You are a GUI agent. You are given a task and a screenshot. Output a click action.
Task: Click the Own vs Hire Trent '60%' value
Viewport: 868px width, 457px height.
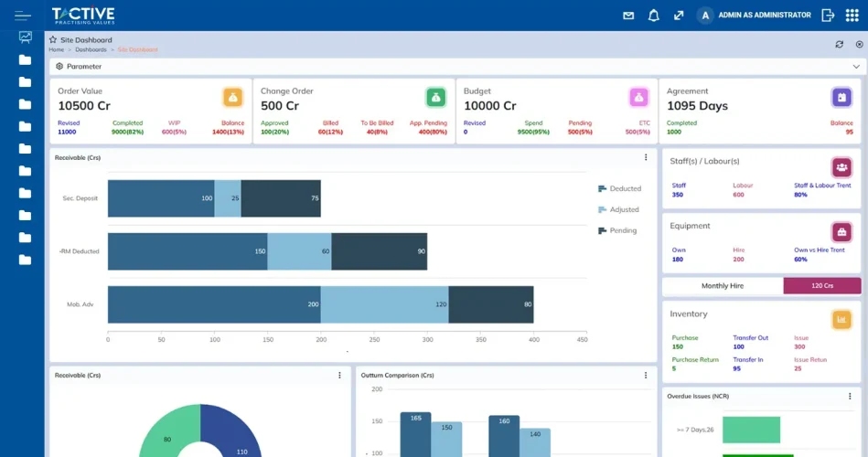coord(800,260)
